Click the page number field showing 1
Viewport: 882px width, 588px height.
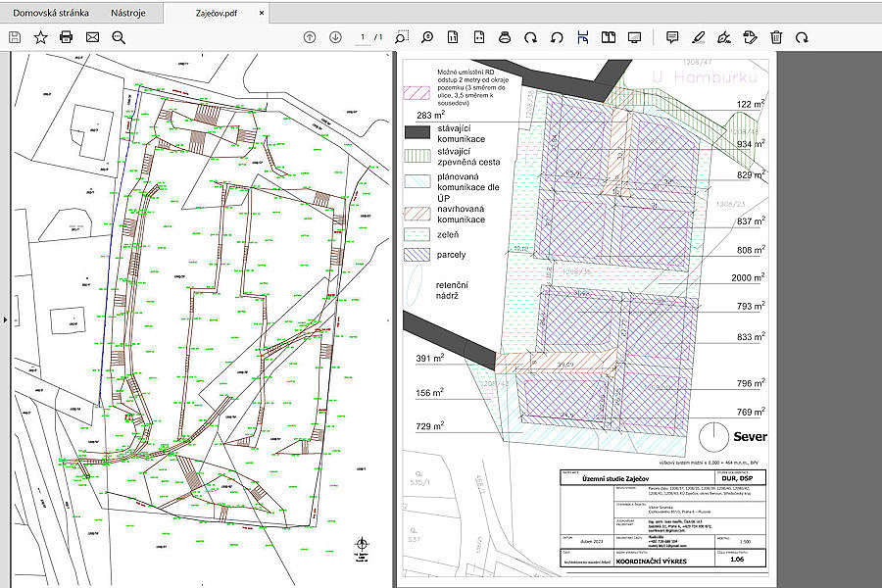363,37
